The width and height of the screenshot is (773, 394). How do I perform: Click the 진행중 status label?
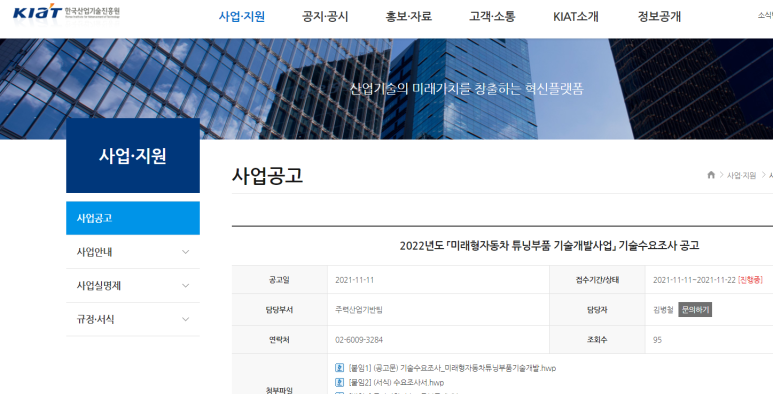tap(750, 280)
